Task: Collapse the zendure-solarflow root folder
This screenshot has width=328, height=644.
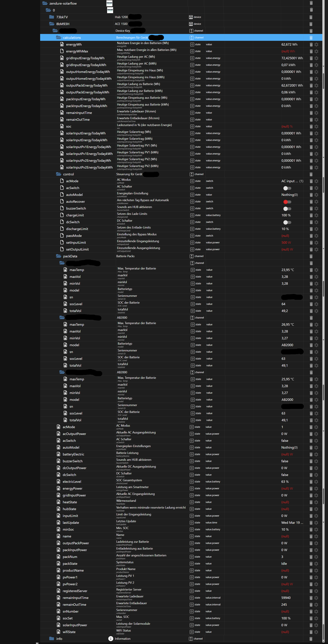Action: point(45,3)
